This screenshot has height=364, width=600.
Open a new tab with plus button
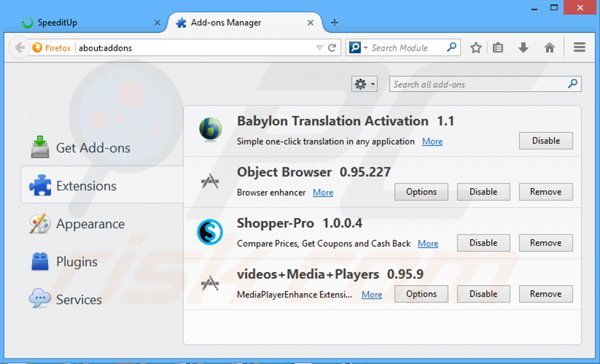[x=334, y=23]
